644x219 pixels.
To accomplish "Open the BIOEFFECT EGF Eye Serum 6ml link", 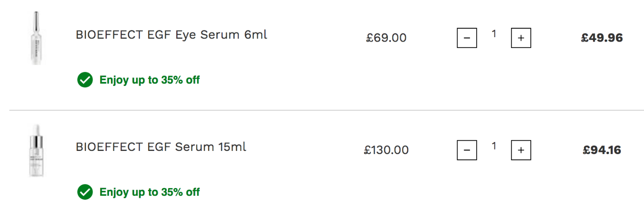I will tap(171, 34).
